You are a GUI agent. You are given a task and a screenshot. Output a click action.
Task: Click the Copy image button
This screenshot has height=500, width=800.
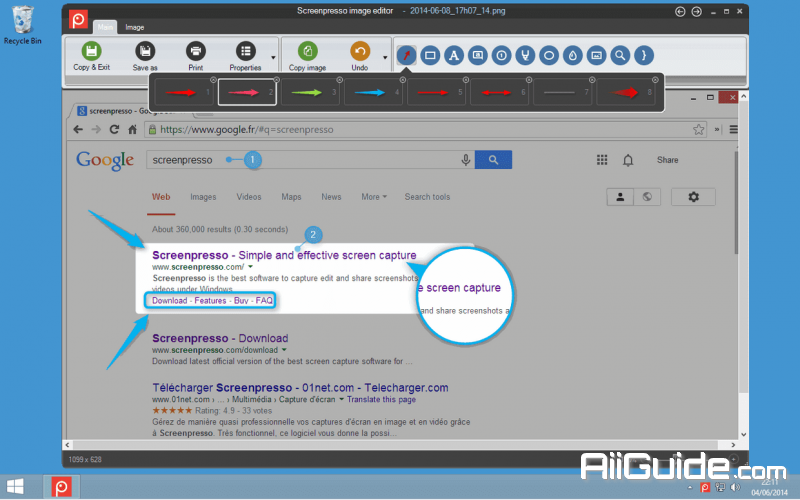click(307, 56)
